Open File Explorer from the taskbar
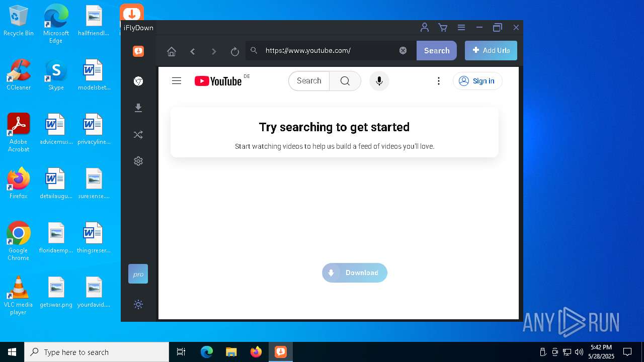 [231, 352]
